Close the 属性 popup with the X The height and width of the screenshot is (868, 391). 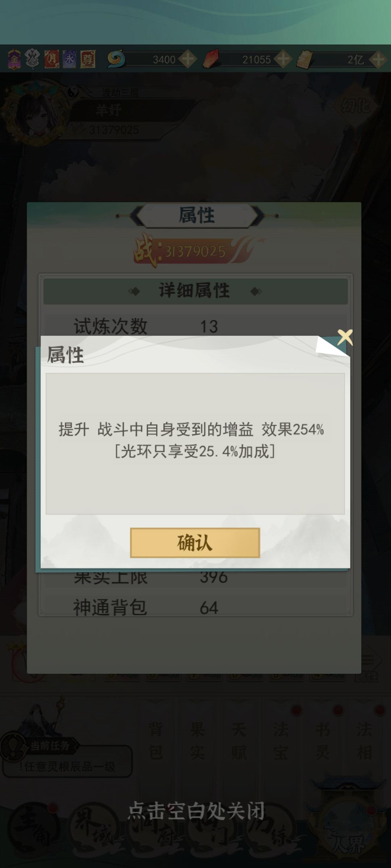coord(345,337)
